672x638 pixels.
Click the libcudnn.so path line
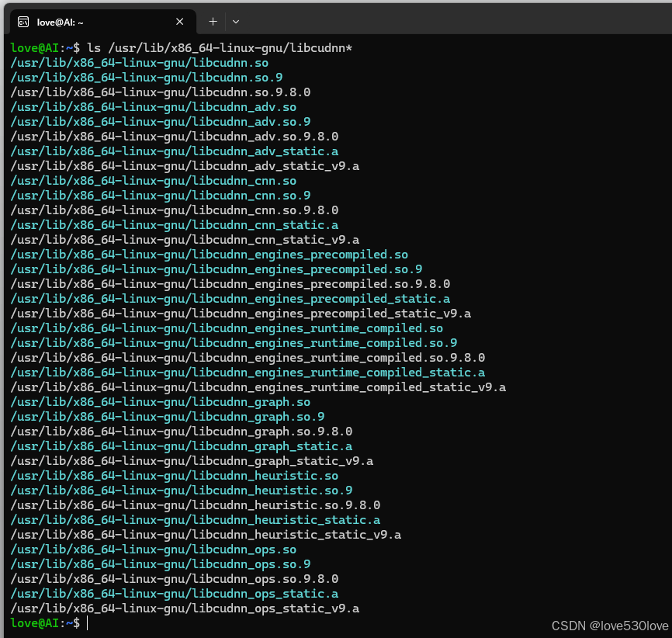(139, 63)
